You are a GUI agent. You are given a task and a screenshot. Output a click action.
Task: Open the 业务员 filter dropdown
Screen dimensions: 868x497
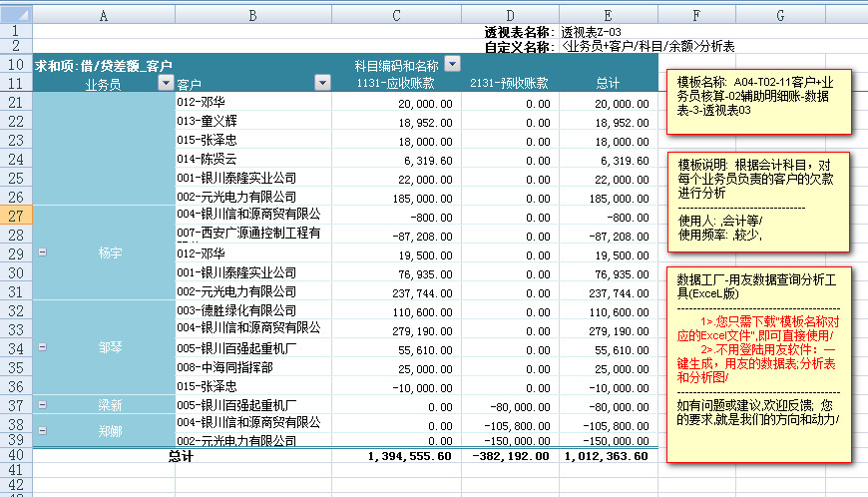coord(166,84)
